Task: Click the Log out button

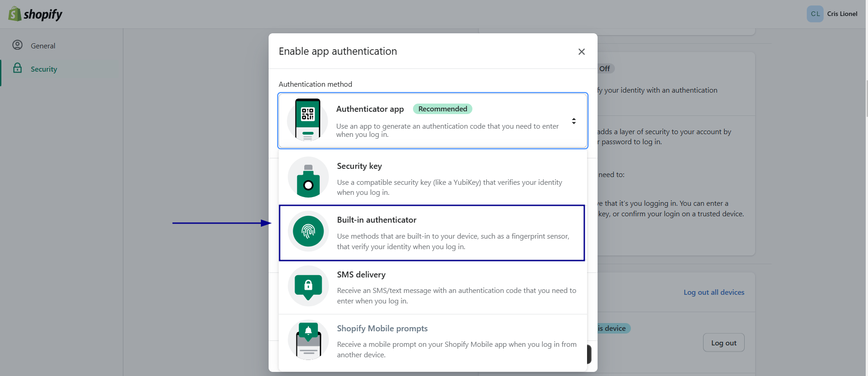Action: pyautogui.click(x=724, y=343)
